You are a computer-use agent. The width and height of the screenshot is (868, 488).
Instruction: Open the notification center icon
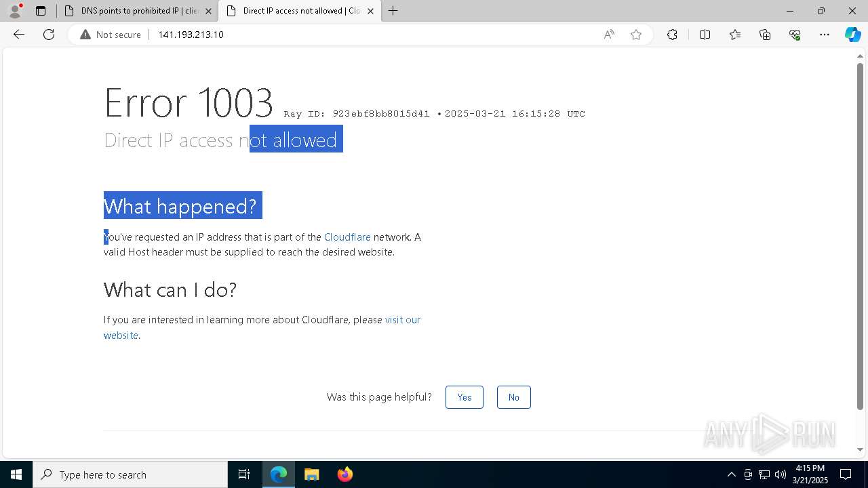coord(846,474)
